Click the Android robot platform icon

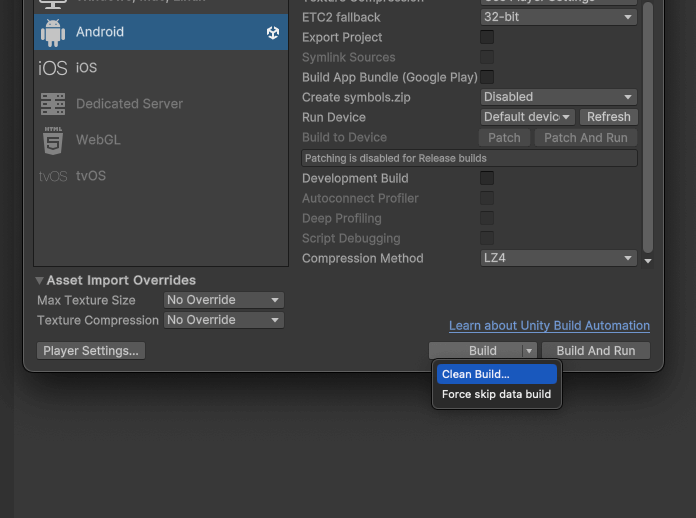[52, 32]
